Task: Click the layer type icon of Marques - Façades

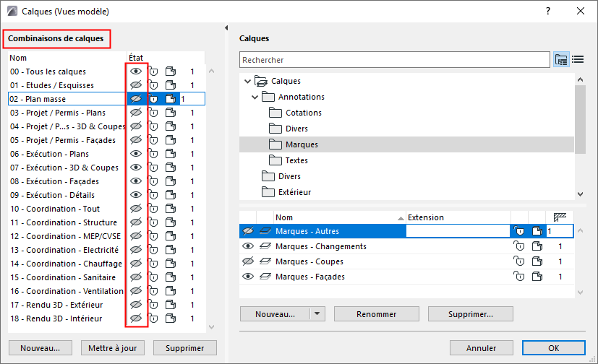Action: tap(265, 277)
